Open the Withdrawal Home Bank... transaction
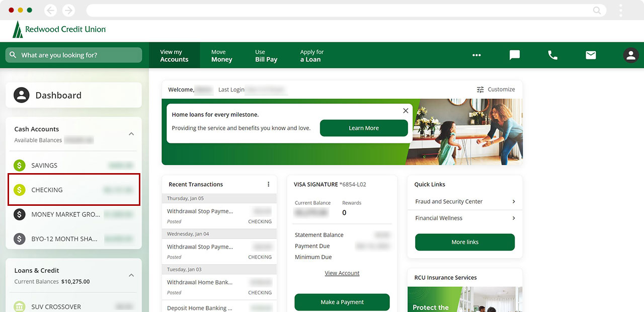 219,287
